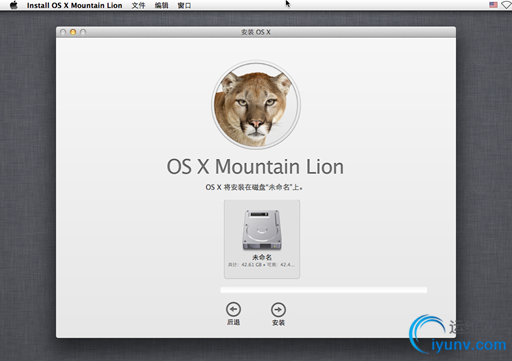
Task: Click the Mountain Lion cougar logo
Action: [256, 105]
